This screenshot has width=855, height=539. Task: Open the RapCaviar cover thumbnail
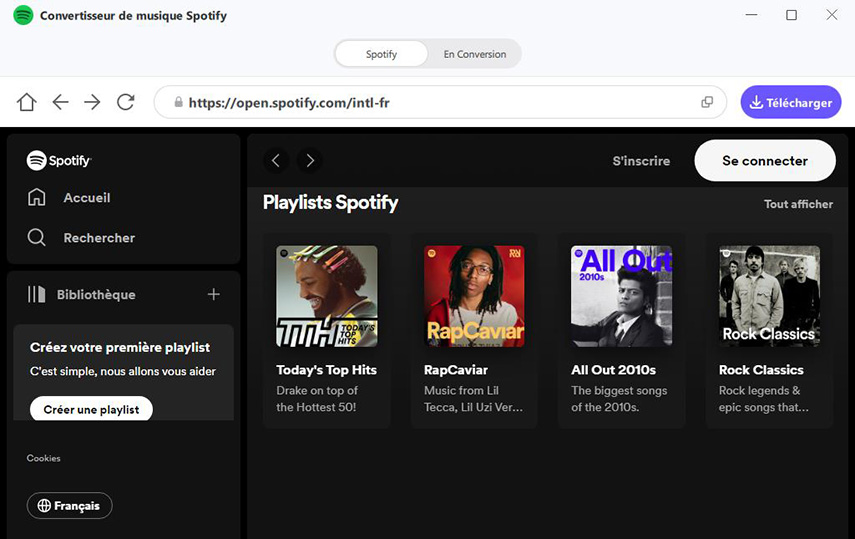coord(474,296)
